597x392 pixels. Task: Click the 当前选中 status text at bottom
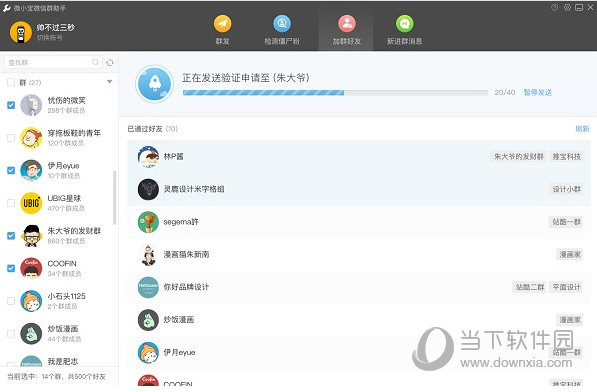pos(56,376)
